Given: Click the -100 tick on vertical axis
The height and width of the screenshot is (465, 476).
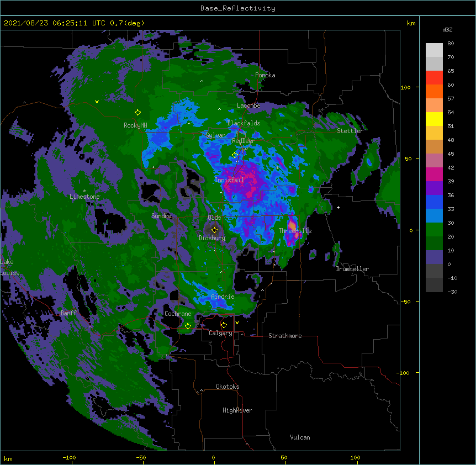Looking at the screenshot, I should (403, 373).
